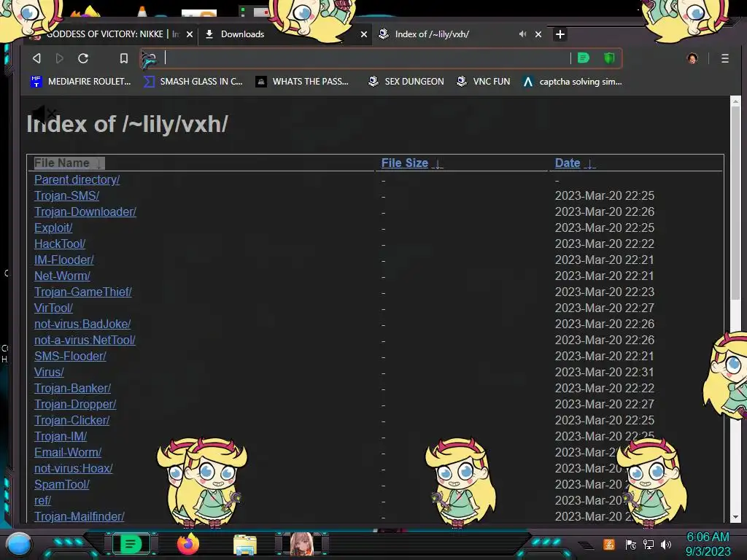Open the MEDIAFIRE ROULET... bookmark
The width and height of the screenshot is (747, 560).
80,82
